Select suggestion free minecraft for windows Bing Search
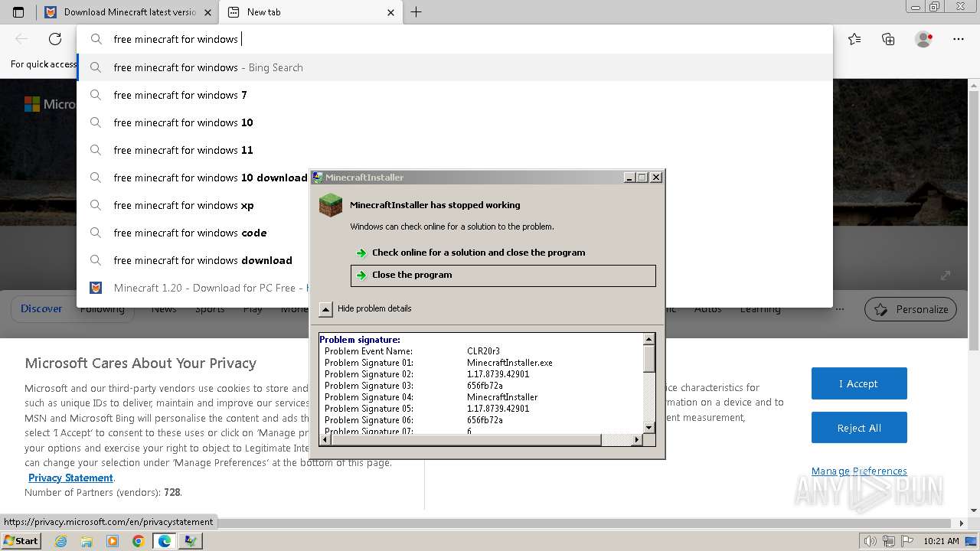Image resolution: width=980 pixels, height=551 pixels. 455,67
